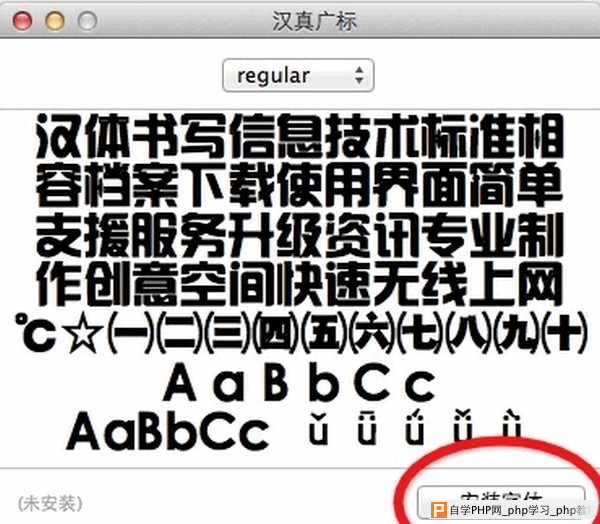Minimize the font preview window

(x=55, y=20)
